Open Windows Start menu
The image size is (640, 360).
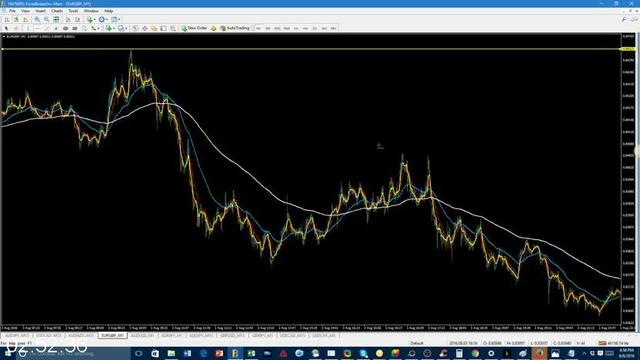click(8, 353)
